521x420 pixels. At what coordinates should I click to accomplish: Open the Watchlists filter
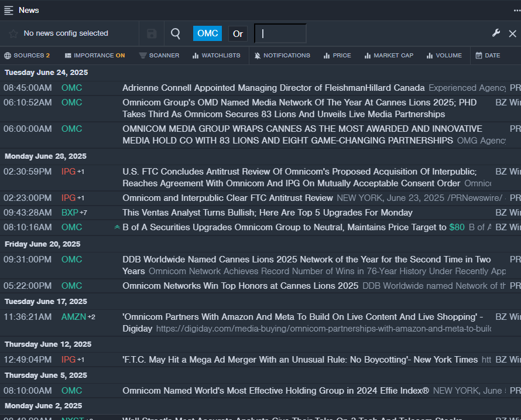coord(217,56)
